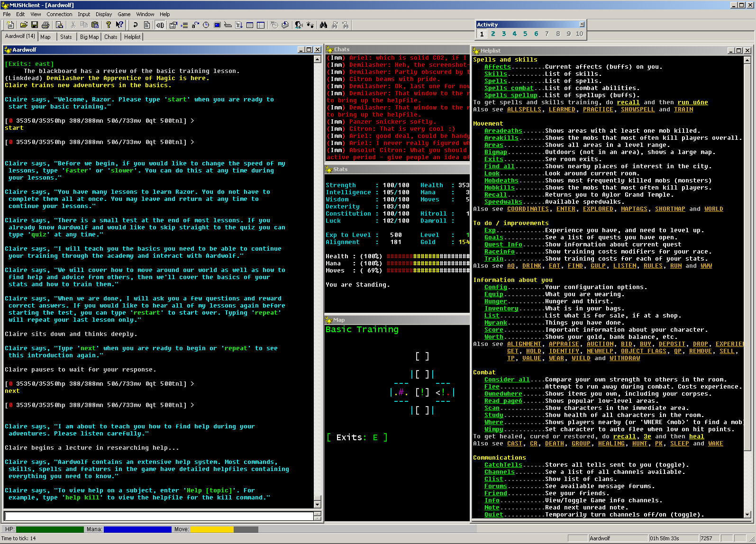
Task: Click the Speedwalks help link
Action: 503,202
